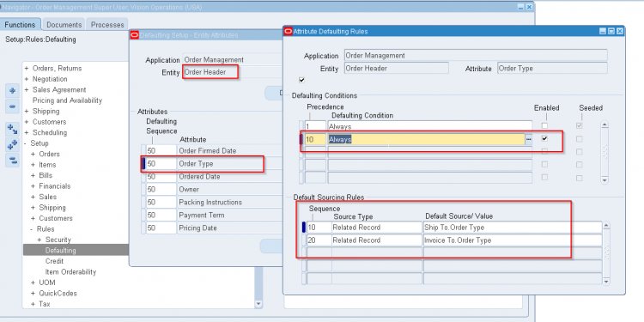Select the Tax node label
This screenshot has height=322, width=644.
coord(44,304)
